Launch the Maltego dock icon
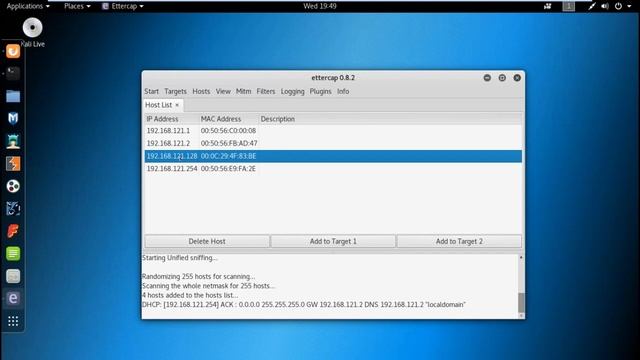 (x=13, y=209)
